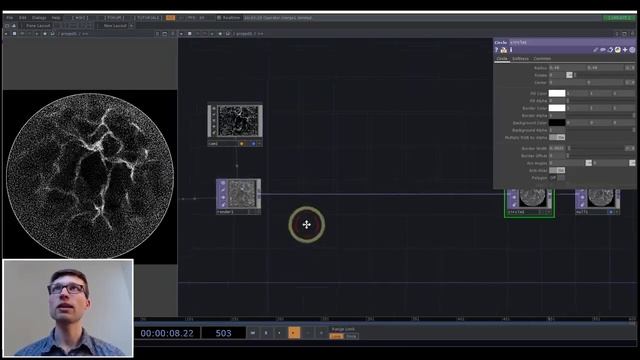Screen dimensions: 640x360
Task: Click the Border Color swatch
Action: 557,108
